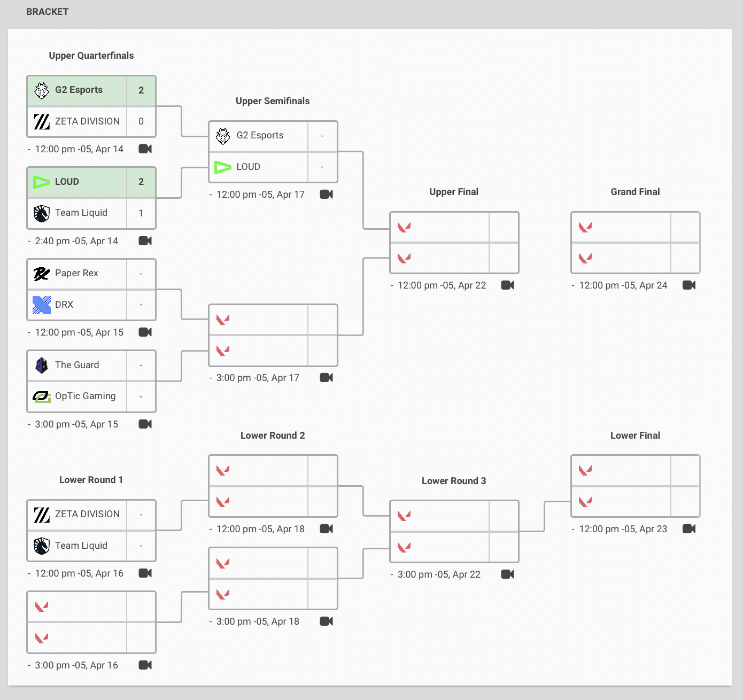Open the Grand Final video camera icon
The height and width of the screenshot is (700, 743).
click(689, 285)
